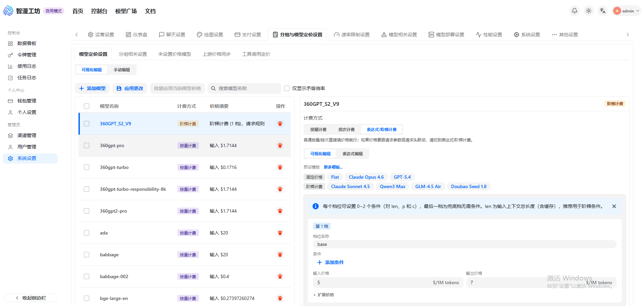Open the notifications bell
The width and height of the screenshot is (644, 306).
[x=574, y=11]
